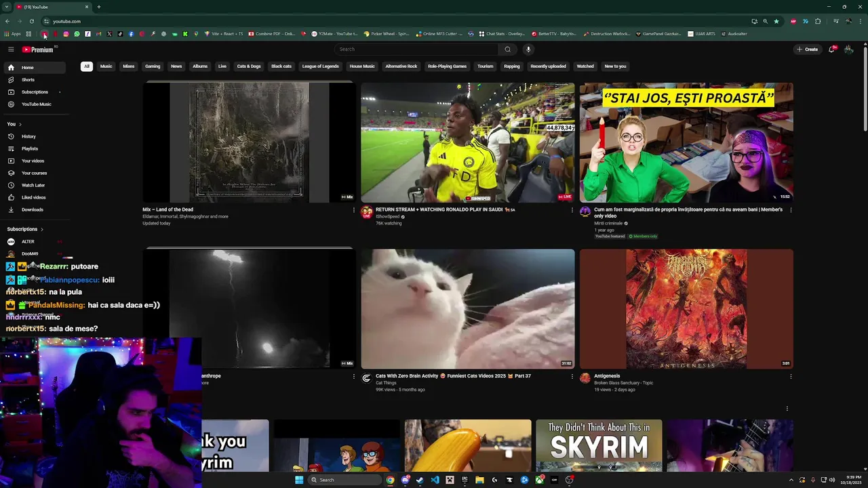Open Steam from the taskbar

coord(420,480)
